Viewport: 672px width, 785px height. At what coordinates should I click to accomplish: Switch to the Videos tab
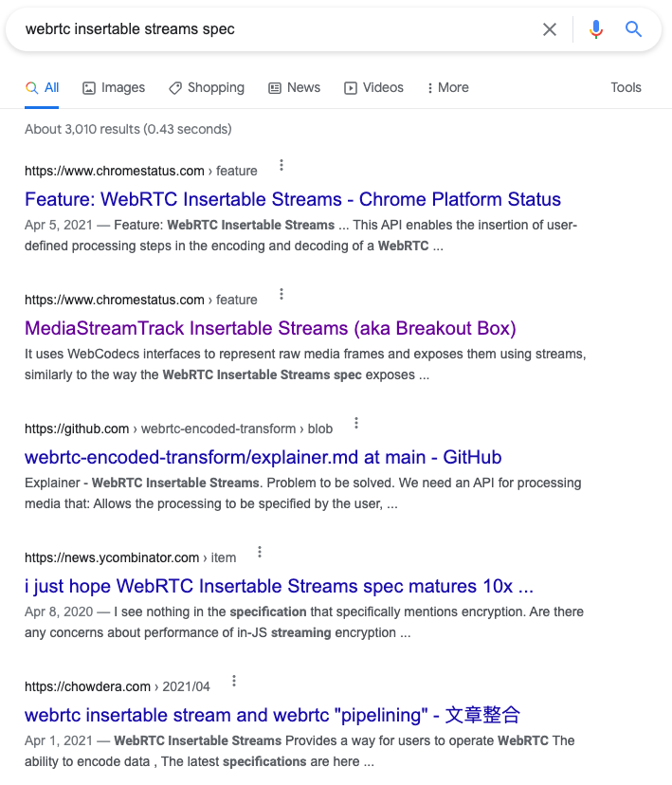point(373,88)
